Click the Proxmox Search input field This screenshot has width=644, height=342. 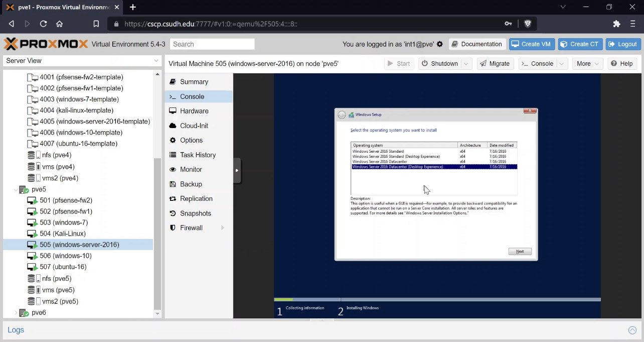click(212, 44)
